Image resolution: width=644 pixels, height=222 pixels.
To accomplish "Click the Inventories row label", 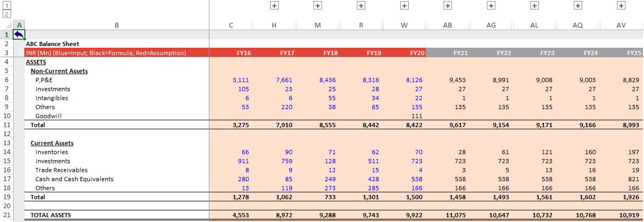I will click(x=52, y=152).
